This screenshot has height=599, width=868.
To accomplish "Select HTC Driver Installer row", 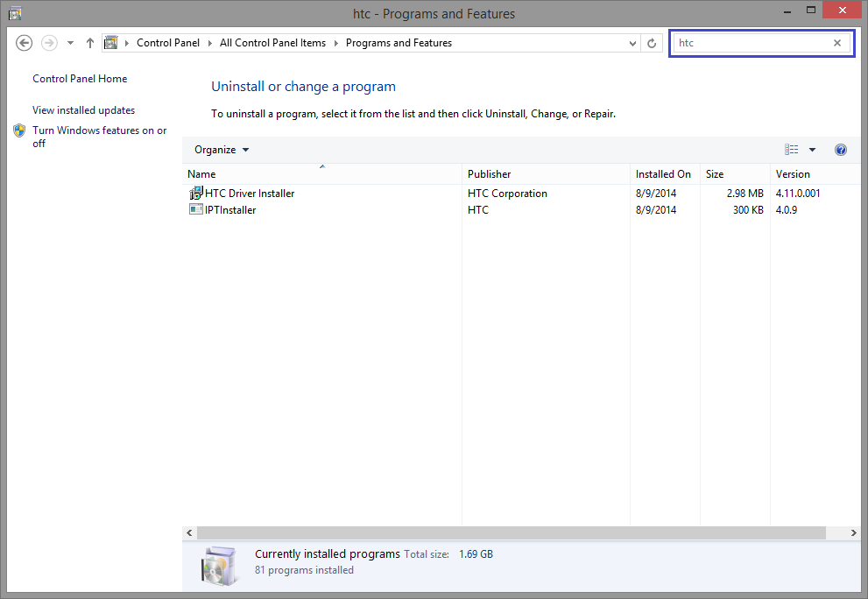I will pyautogui.click(x=521, y=194).
